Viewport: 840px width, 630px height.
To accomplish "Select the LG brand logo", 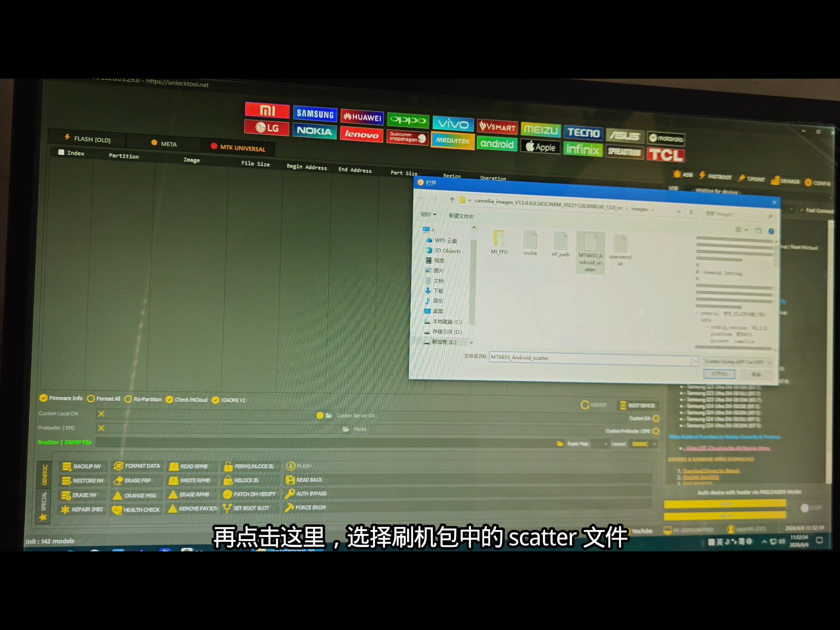I will (267, 128).
